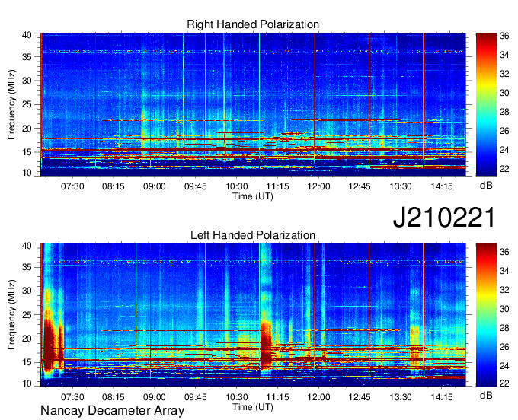
Task: Click the 10 MHz tick on Left Handed plot
Action: coord(27,383)
